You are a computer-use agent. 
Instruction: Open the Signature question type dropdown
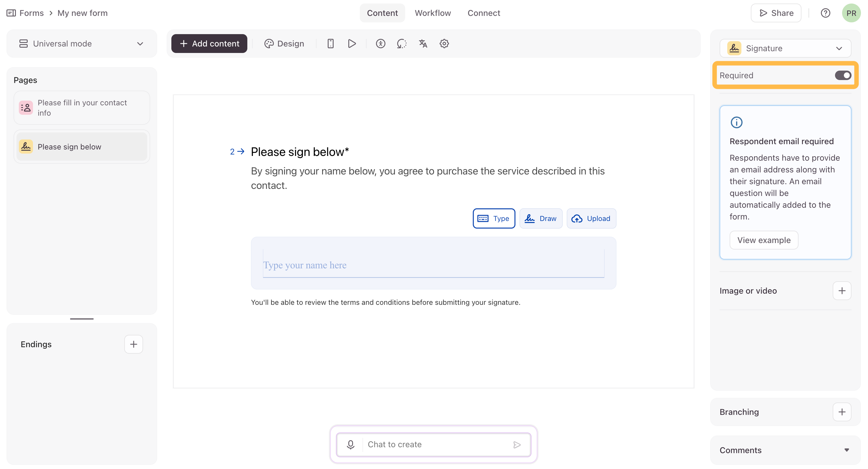point(785,49)
